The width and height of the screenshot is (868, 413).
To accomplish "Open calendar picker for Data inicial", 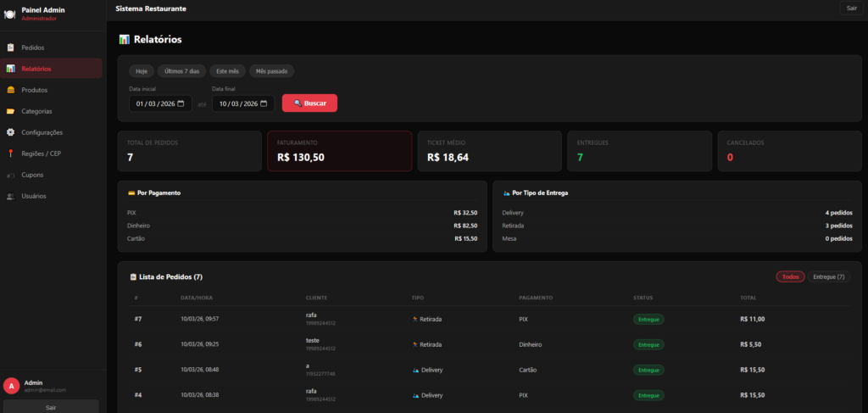I will click(x=181, y=103).
